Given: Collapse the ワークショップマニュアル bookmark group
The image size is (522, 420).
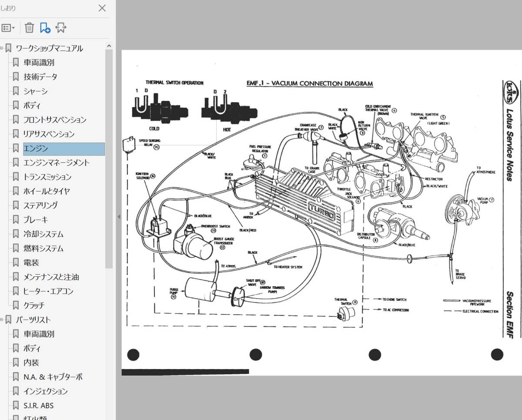Looking at the screenshot, I should pos(2,48).
